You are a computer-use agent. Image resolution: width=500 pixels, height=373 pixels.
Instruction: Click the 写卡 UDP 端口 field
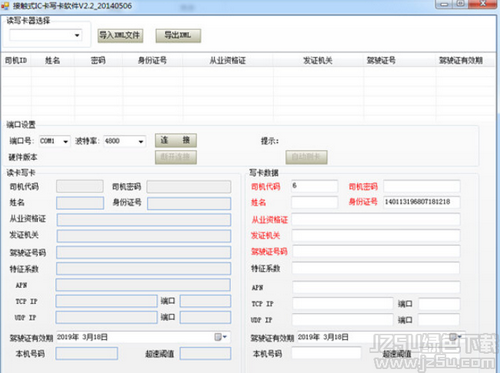click(439, 320)
